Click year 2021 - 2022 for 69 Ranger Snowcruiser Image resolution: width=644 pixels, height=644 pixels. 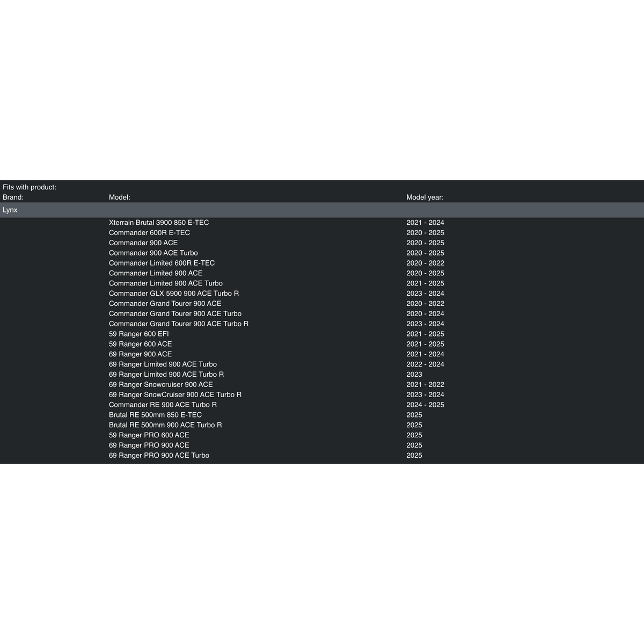tap(425, 385)
